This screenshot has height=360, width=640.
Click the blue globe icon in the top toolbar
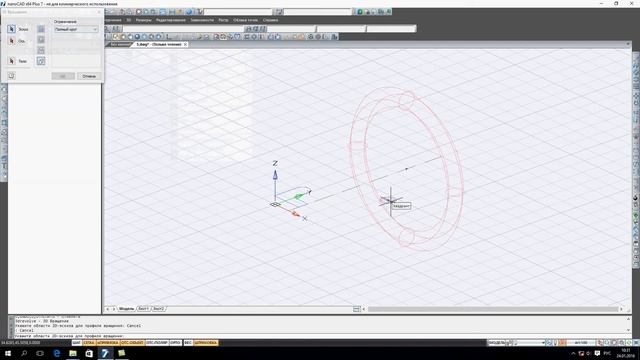tap(189, 12)
